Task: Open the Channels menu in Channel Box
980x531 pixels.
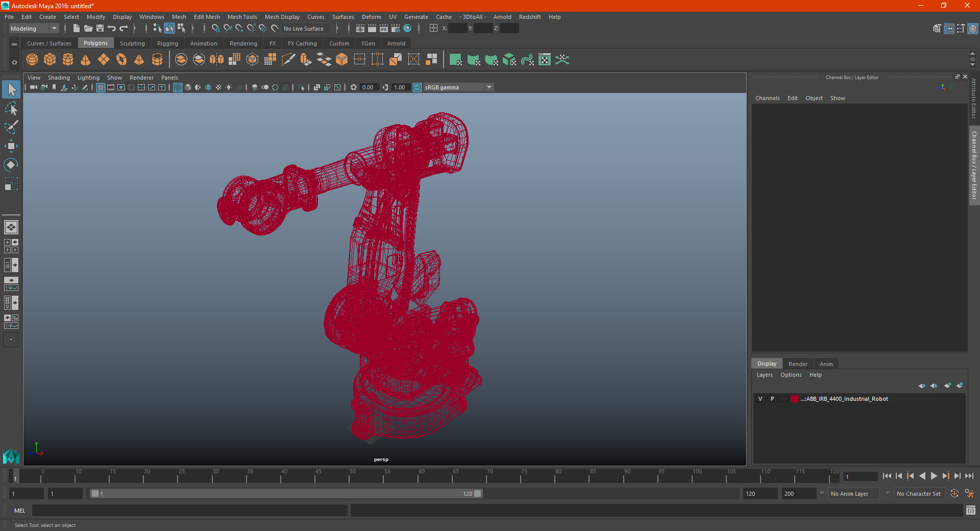Action: 767,98
